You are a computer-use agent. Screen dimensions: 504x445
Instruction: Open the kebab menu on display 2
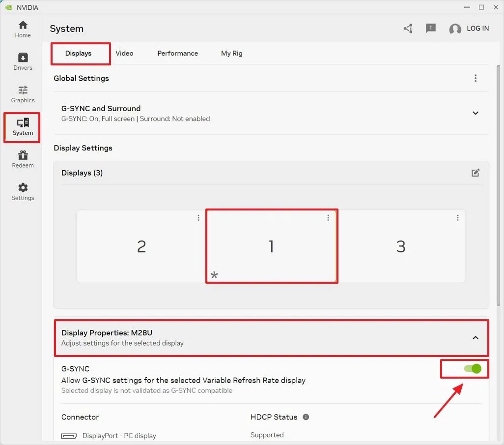coord(198,217)
